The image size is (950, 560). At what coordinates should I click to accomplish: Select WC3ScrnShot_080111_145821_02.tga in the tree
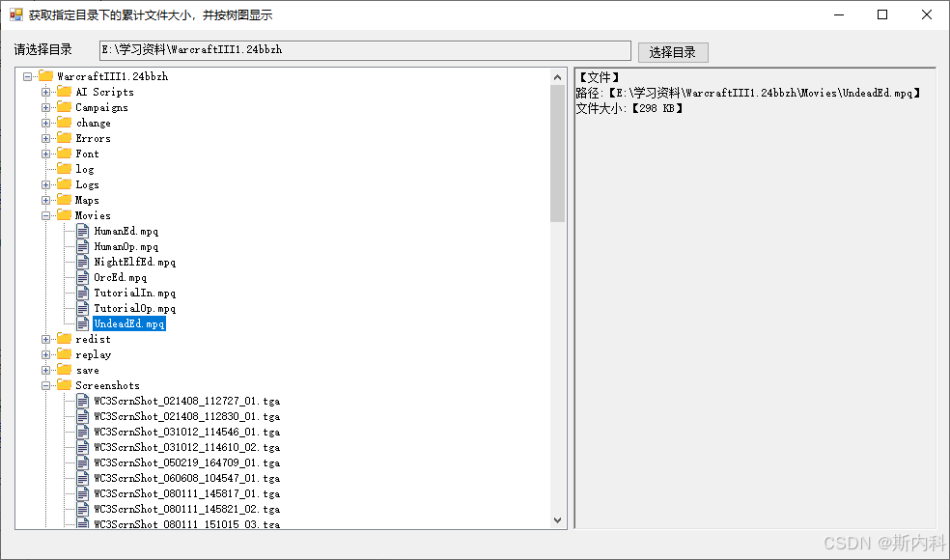click(186, 509)
